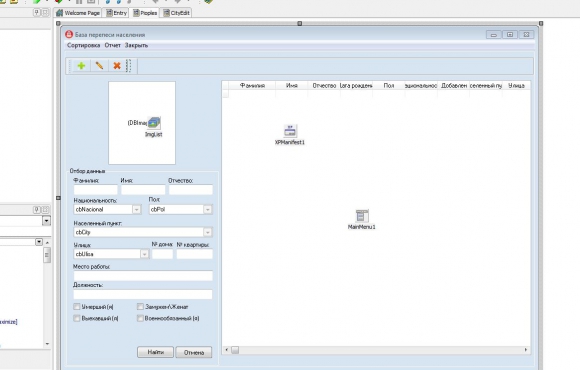Open the cbCity combo box dropdown
Screen dimensions: 580x370
tap(208, 232)
